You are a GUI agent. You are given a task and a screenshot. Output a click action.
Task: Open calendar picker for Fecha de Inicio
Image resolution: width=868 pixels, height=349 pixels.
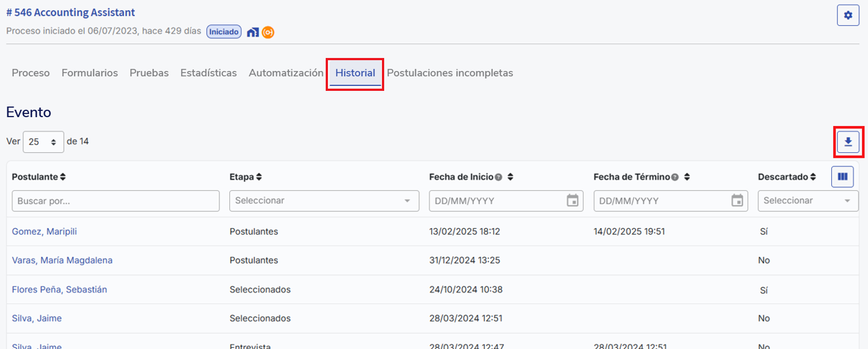click(572, 201)
